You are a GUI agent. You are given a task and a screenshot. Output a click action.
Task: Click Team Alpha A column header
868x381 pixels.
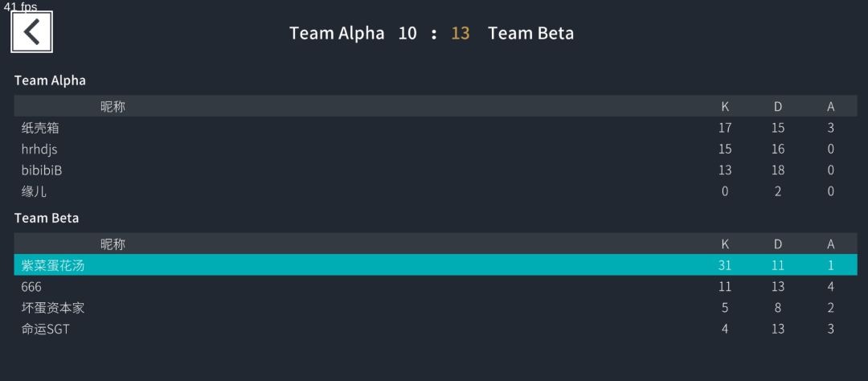click(x=830, y=106)
